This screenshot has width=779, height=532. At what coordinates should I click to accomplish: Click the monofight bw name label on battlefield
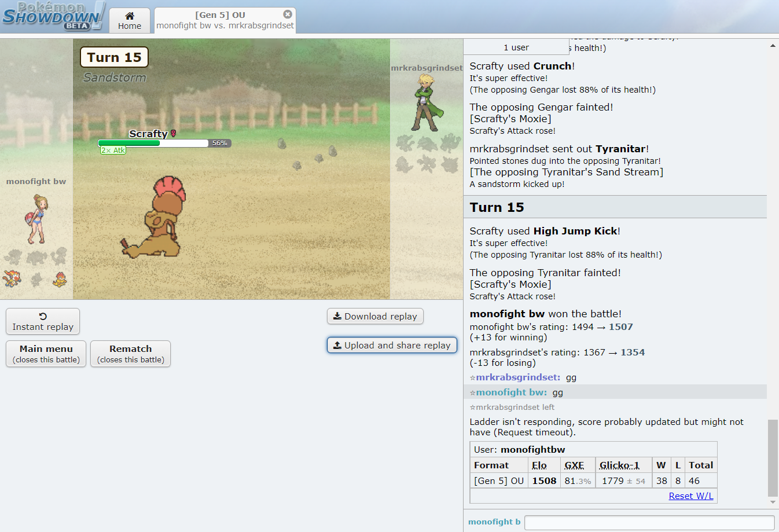pyautogui.click(x=36, y=181)
